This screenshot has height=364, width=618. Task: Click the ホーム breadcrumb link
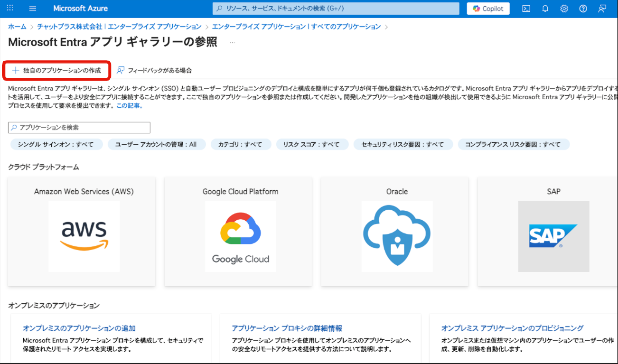[x=17, y=27]
